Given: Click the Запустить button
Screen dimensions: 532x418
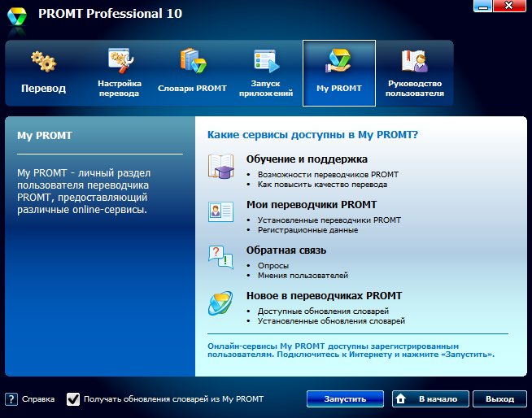Looking at the screenshot, I should click(345, 399).
